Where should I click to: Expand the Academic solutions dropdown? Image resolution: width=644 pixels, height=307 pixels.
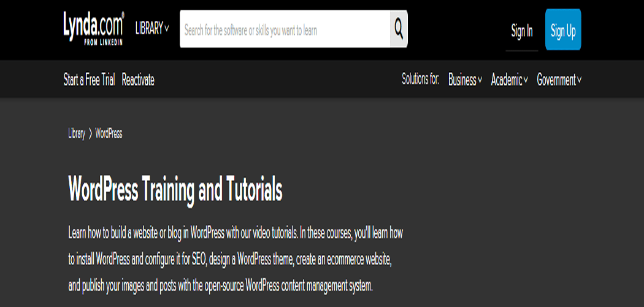509,80
